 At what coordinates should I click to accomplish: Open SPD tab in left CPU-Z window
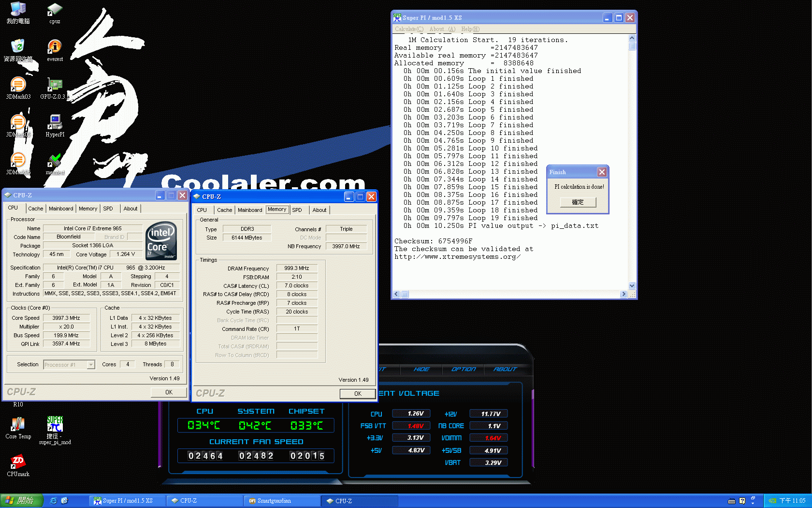pos(108,209)
